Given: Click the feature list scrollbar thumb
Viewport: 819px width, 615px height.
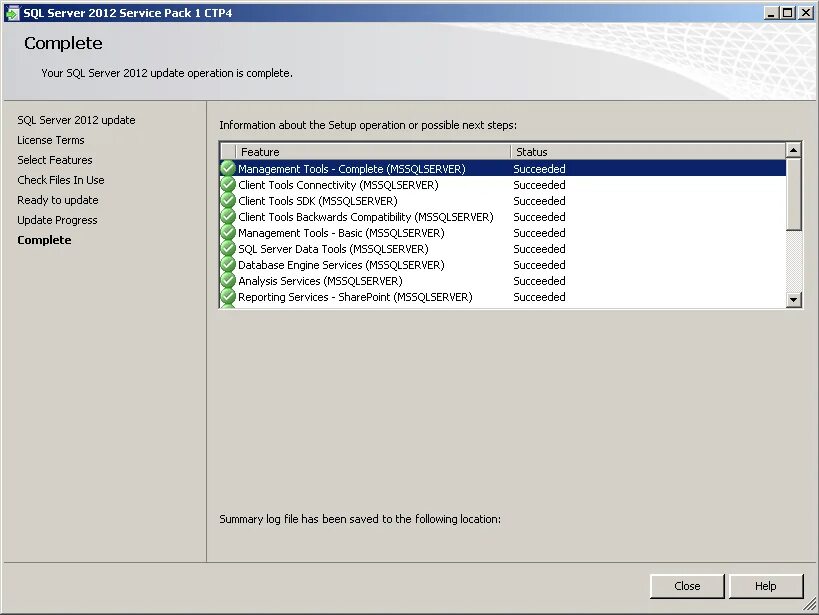Looking at the screenshot, I should click(793, 194).
